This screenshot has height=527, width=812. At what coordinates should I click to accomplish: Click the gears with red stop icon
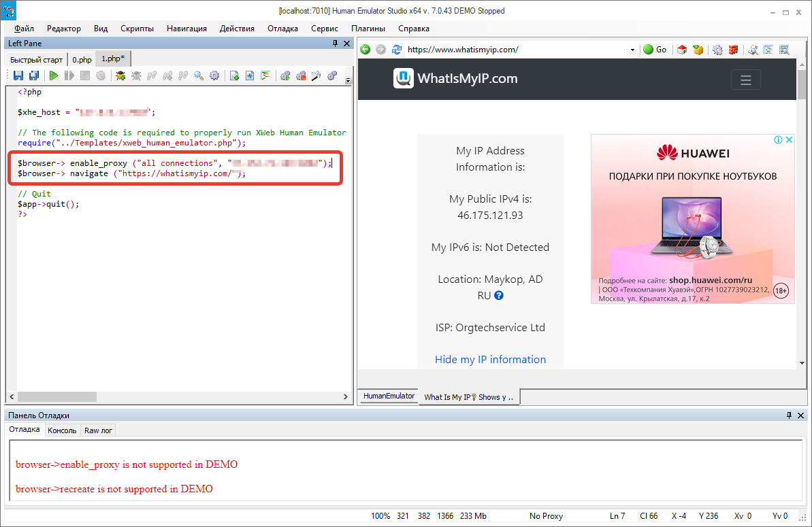(x=301, y=75)
